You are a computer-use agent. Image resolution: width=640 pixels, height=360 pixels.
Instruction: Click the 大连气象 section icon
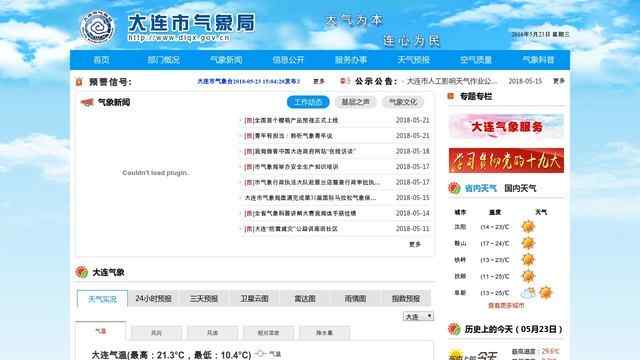point(82,272)
